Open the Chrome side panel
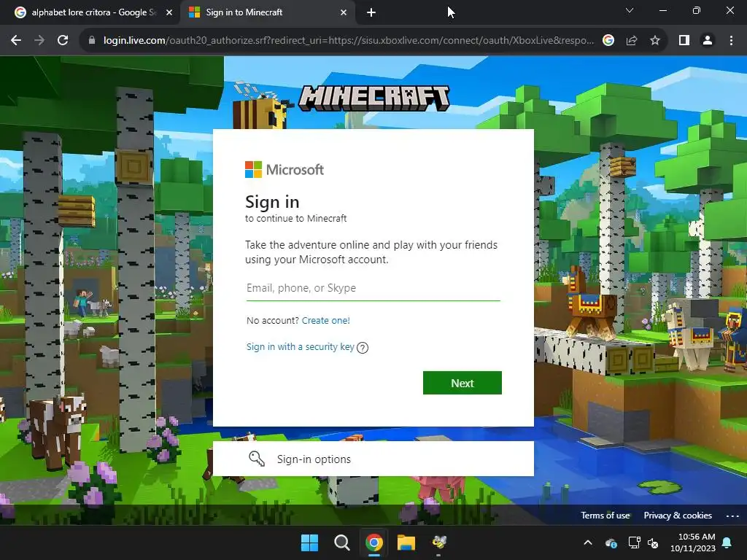747x560 pixels. [684, 41]
